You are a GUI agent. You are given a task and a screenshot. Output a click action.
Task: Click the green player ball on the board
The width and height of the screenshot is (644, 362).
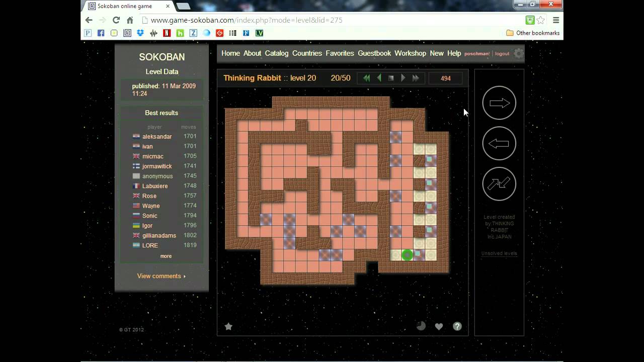(407, 255)
